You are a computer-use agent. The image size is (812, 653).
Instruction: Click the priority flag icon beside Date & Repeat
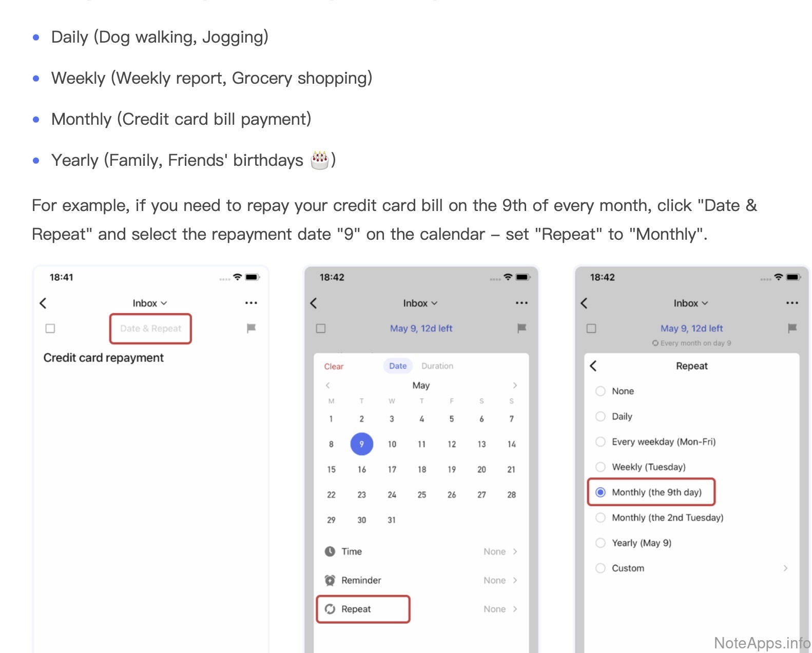(x=251, y=329)
